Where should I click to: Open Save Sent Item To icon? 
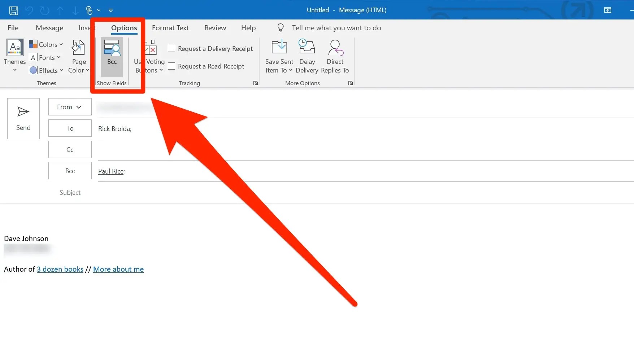coord(279,47)
